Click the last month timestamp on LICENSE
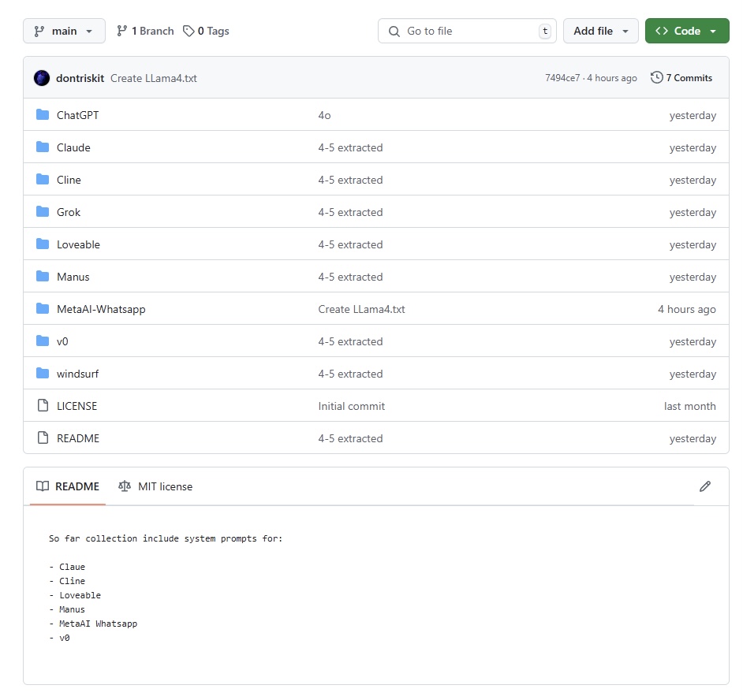Screen dimensions: 743x700 [x=690, y=406]
